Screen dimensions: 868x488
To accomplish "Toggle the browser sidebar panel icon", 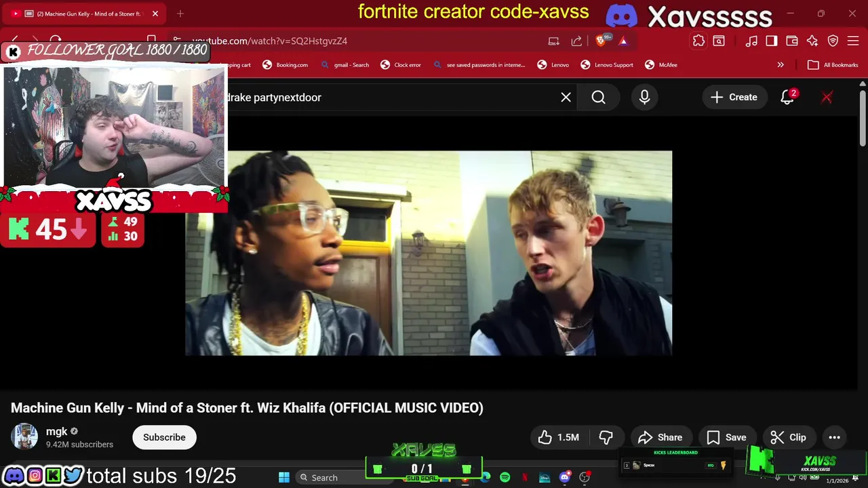I will pyautogui.click(x=772, y=41).
